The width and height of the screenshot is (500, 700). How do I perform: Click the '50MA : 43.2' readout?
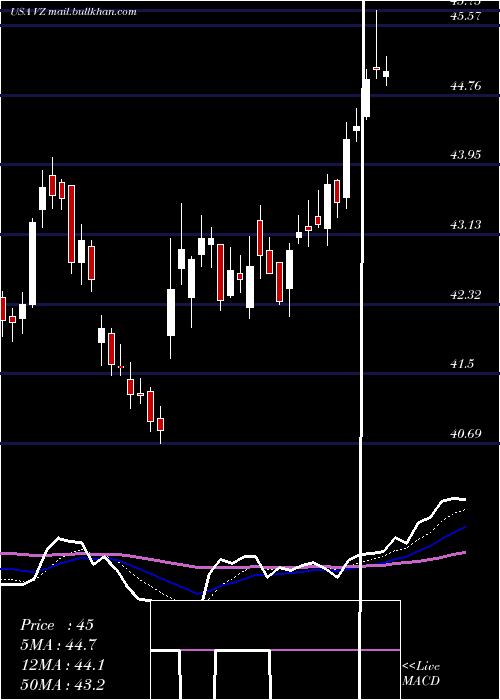(62, 685)
